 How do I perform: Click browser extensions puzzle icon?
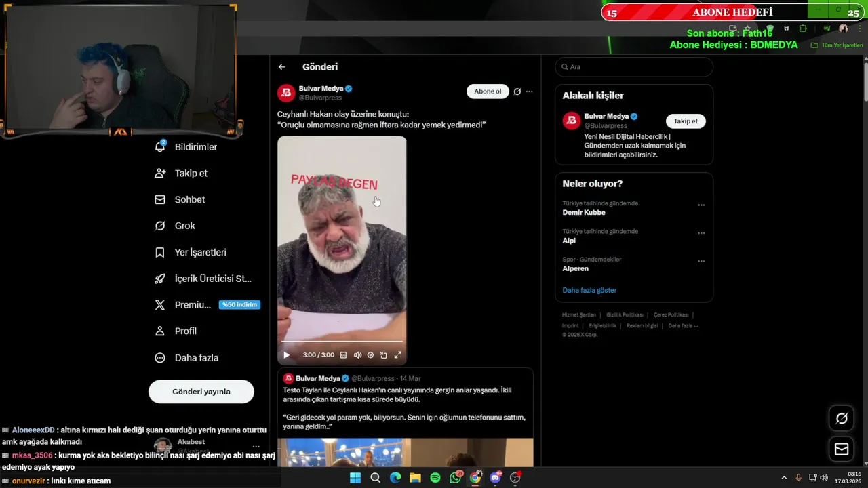pos(804,28)
